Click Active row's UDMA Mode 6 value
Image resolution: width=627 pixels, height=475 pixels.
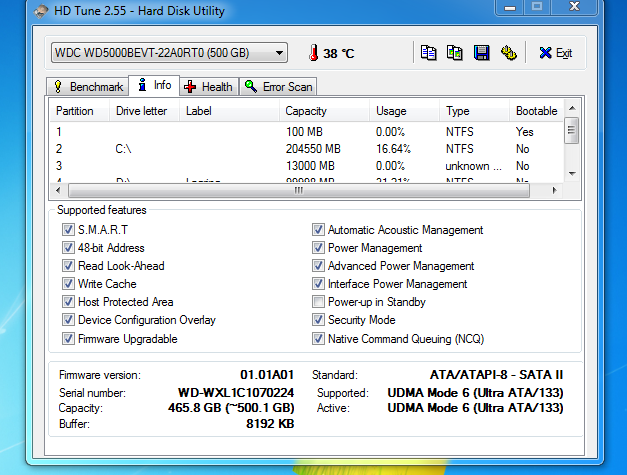(x=475, y=408)
